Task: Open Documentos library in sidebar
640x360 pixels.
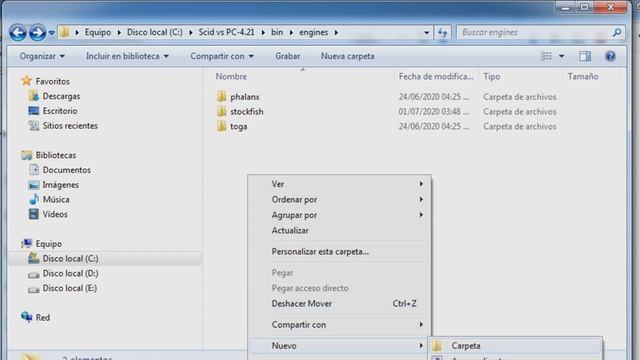Action: click(x=67, y=170)
